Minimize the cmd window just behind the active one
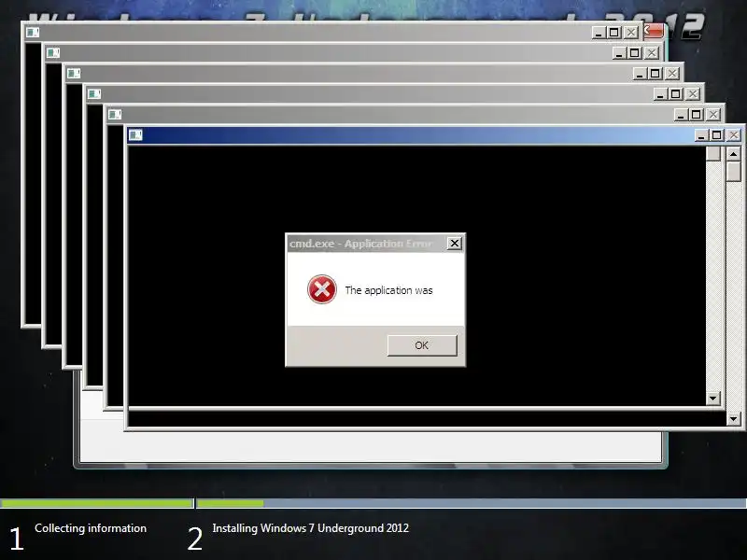This screenshot has width=747, height=560. click(681, 114)
